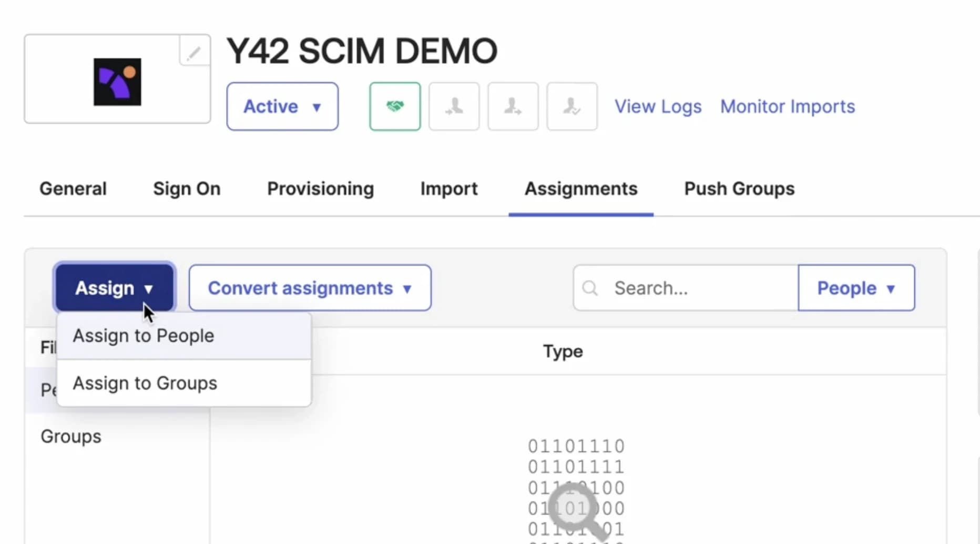This screenshot has height=544, width=980.
Task: Click the green handshake federation icon
Action: 395,106
